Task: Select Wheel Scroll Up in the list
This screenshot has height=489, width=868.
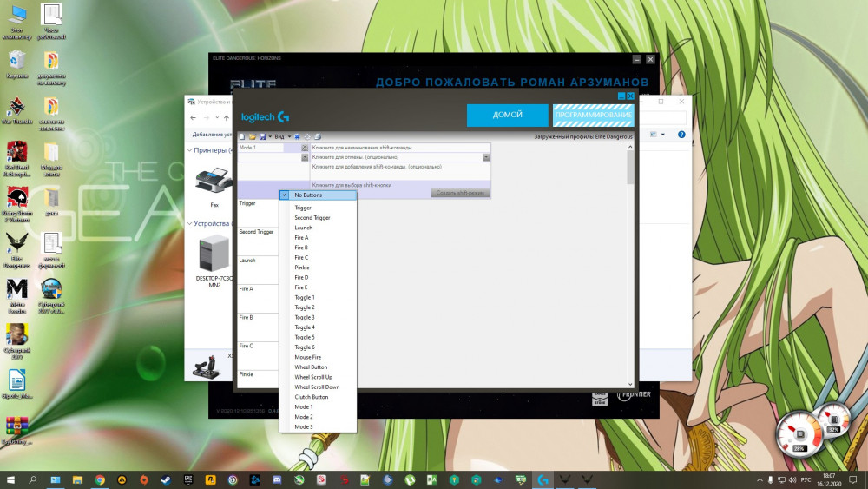Action: [x=313, y=377]
